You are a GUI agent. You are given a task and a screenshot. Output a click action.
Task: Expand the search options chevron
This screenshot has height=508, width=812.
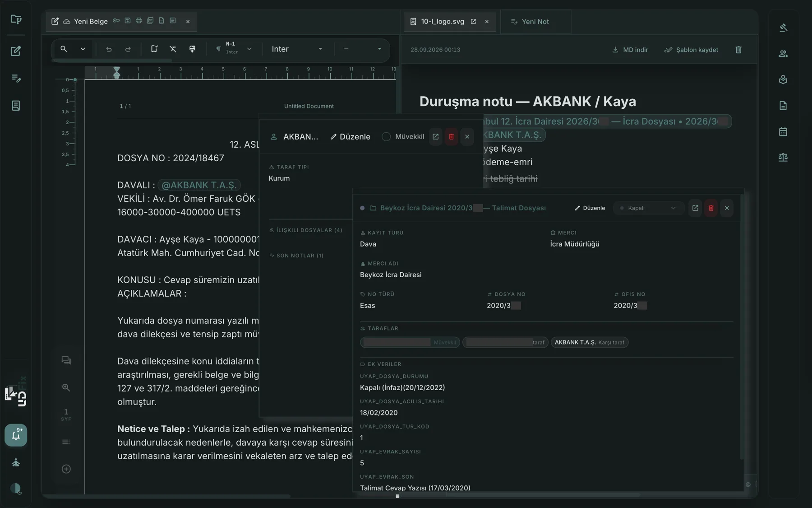(83, 49)
